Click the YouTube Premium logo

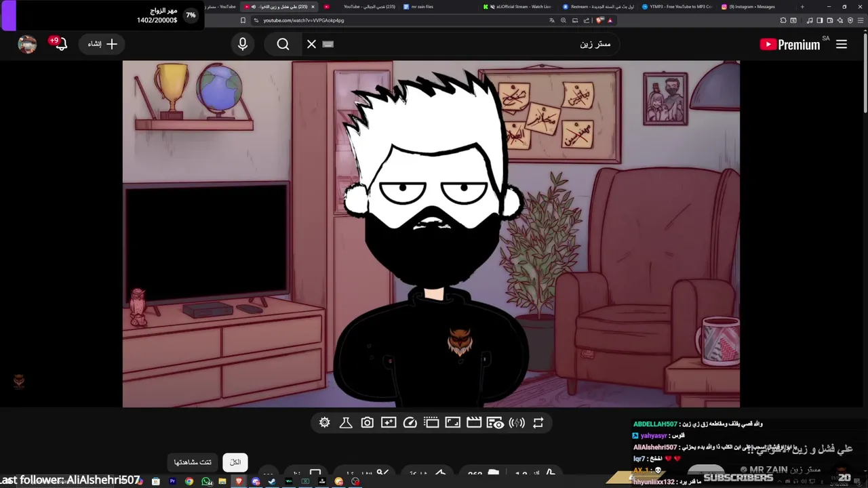[790, 44]
